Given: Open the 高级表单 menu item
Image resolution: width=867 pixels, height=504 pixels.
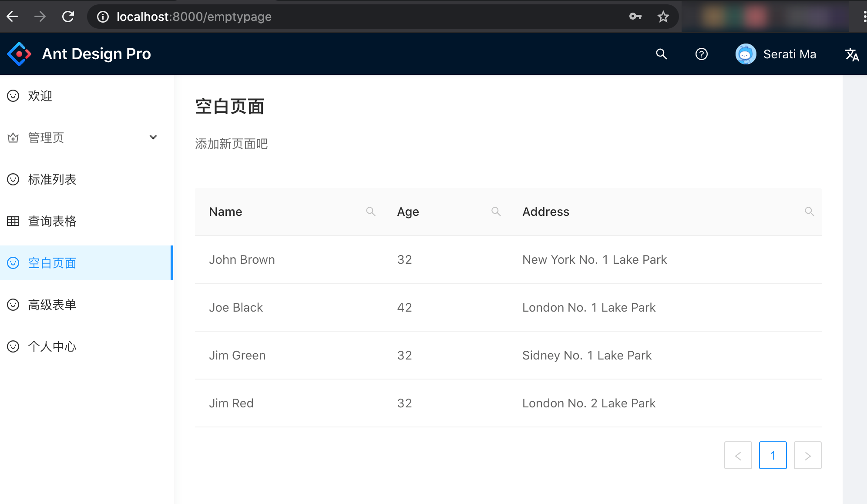Looking at the screenshot, I should pyautogui.click(x=52, y=305).
